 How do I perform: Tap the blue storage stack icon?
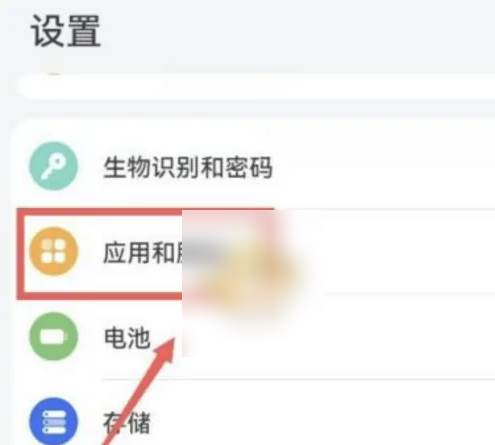point(53,421)
